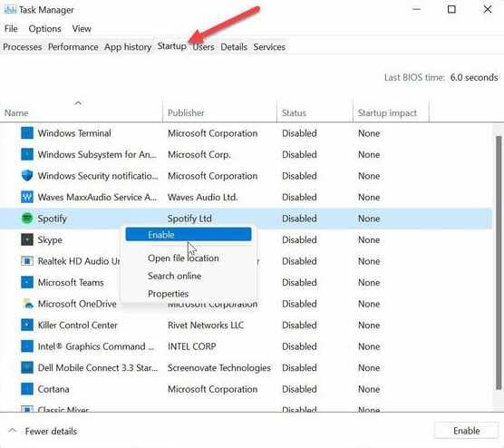Click the Enable button at bottom right

(466, 431)
